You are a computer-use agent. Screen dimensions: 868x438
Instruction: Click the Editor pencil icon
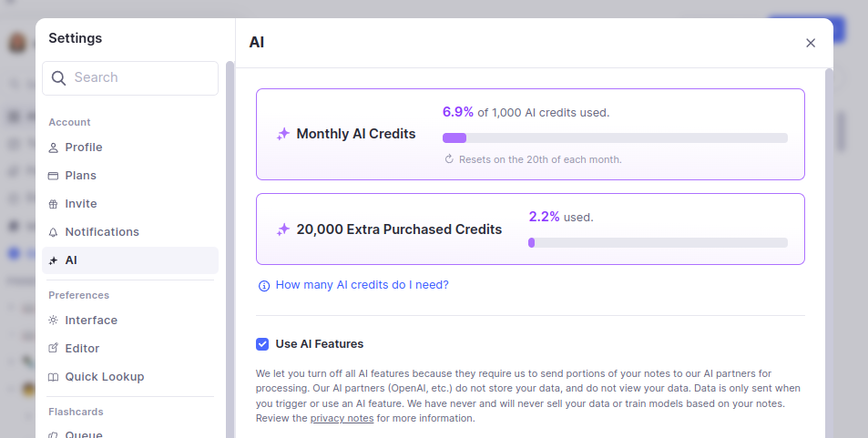pyautogui.click(x=54, y=349)
